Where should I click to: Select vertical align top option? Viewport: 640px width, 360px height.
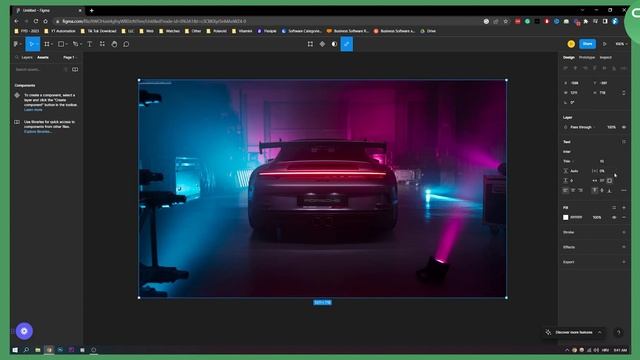click(x=595, y=190)
